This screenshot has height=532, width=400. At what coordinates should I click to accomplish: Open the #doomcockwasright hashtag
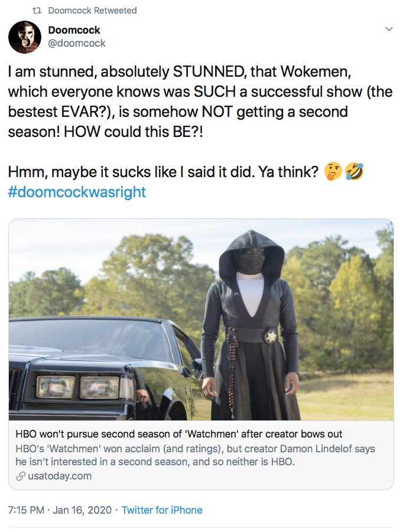[77, 192]
